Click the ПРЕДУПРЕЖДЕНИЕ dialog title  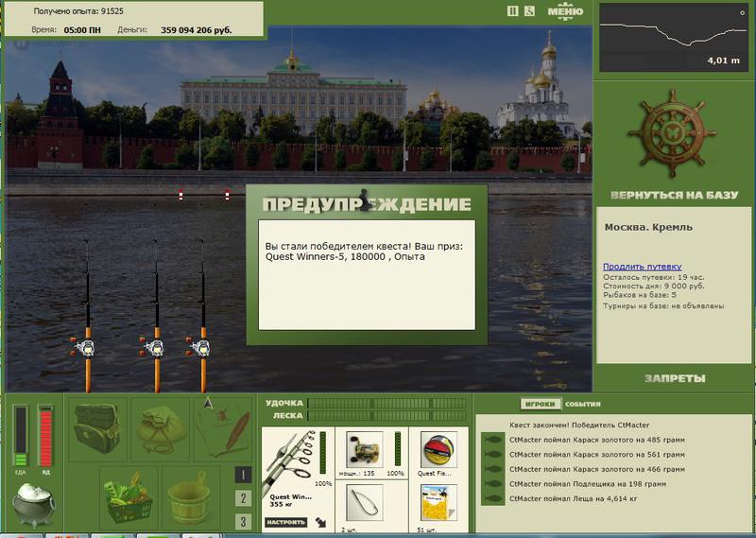click(x=367, y=204)
